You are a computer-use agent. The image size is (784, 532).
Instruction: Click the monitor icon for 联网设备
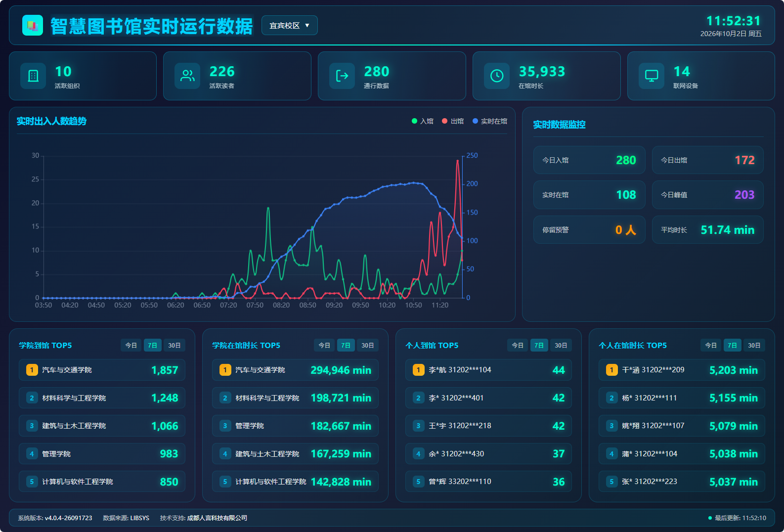click(652, 76)
